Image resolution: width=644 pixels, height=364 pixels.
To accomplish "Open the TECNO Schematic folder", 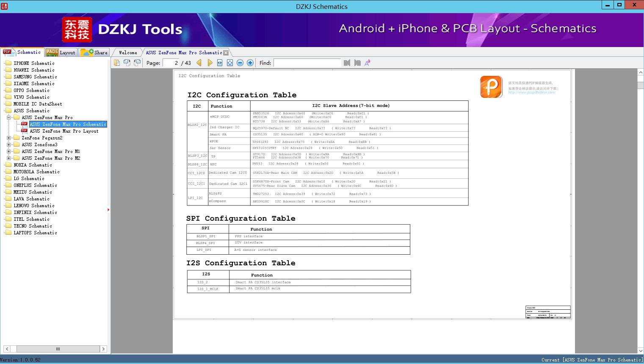I will pyautogui.click(x=33, y=226).
